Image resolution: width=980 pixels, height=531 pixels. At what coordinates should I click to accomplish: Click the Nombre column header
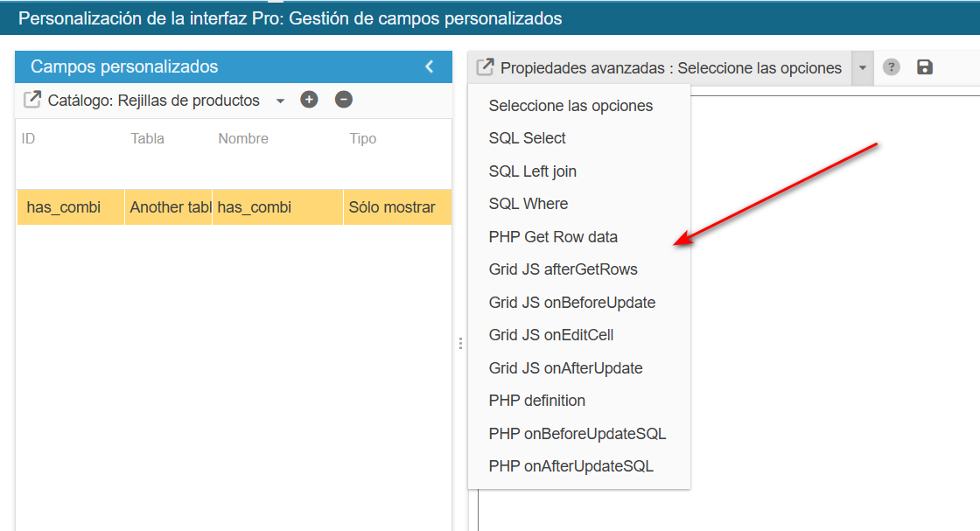243,139
